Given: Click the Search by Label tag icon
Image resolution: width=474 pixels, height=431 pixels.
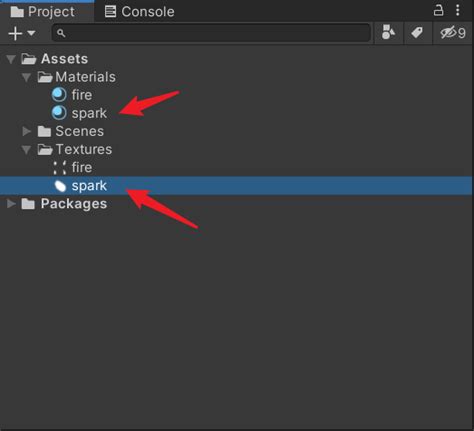Looking at the screenshot, I should pos(417,33).
